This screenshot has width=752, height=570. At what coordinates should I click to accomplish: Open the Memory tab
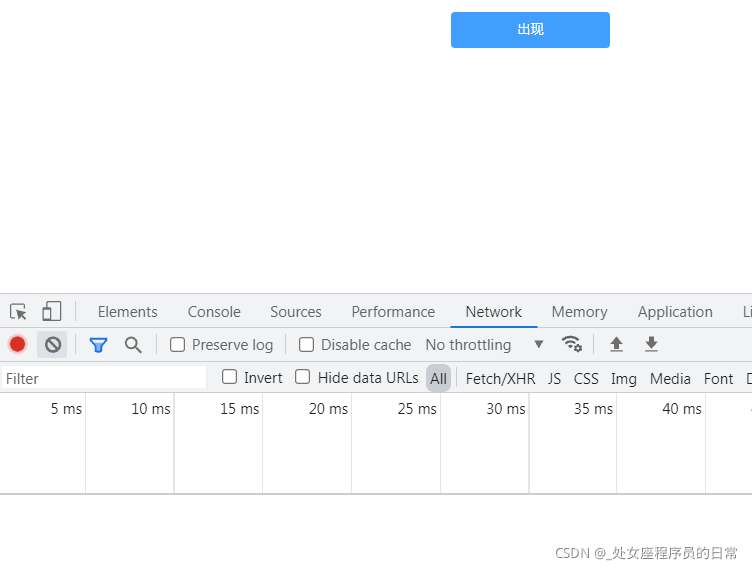coord(579,312)
